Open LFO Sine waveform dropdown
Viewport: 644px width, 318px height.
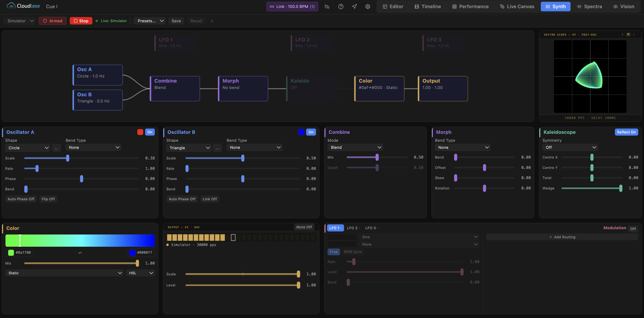click(419, 237)
